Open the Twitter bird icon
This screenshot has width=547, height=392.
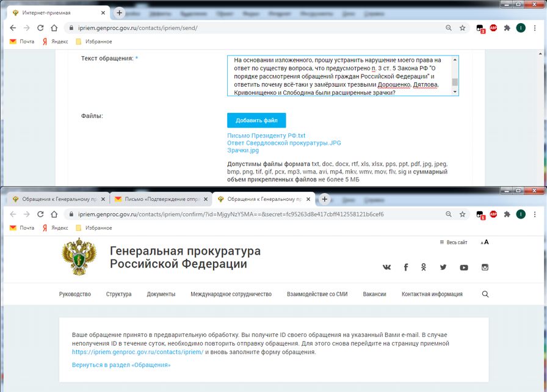(x=443, y=267)
